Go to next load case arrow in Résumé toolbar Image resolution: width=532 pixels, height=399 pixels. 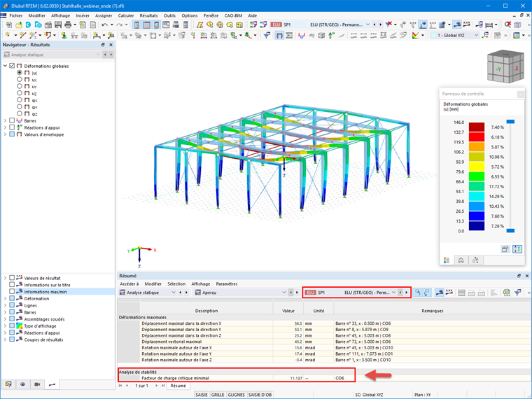[x=407, y=293]
